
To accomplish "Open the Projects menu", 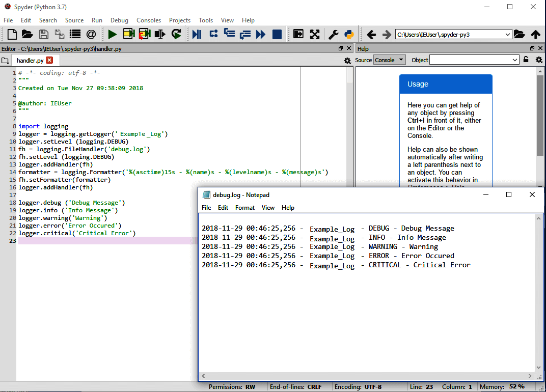I will click(180, 20).
